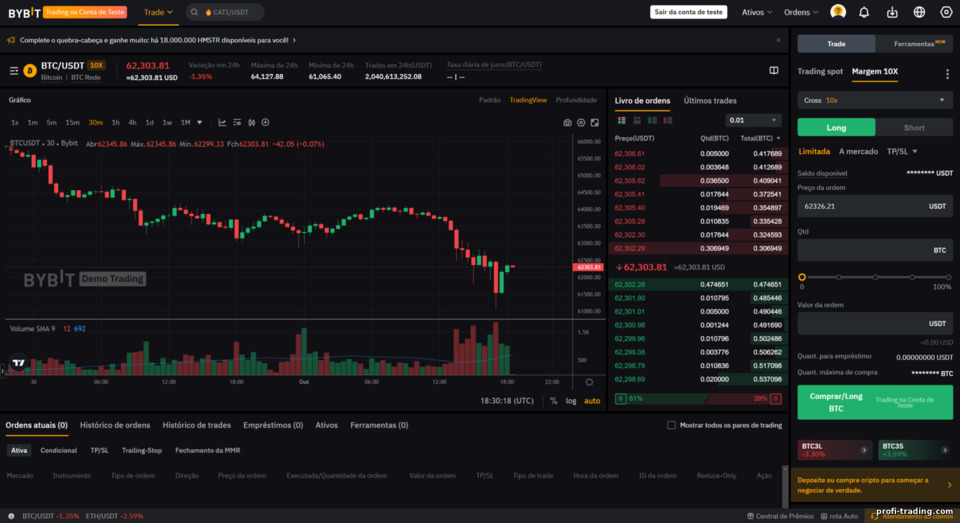Select Limitada order type
This screenshot has height=523, width=960.
pos(814,151)
